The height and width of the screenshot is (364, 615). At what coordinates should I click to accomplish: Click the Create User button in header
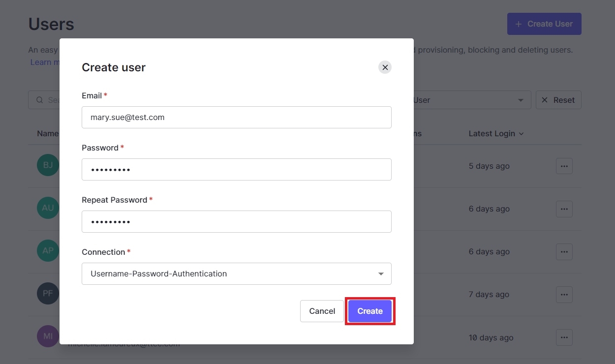coord(544,24)
